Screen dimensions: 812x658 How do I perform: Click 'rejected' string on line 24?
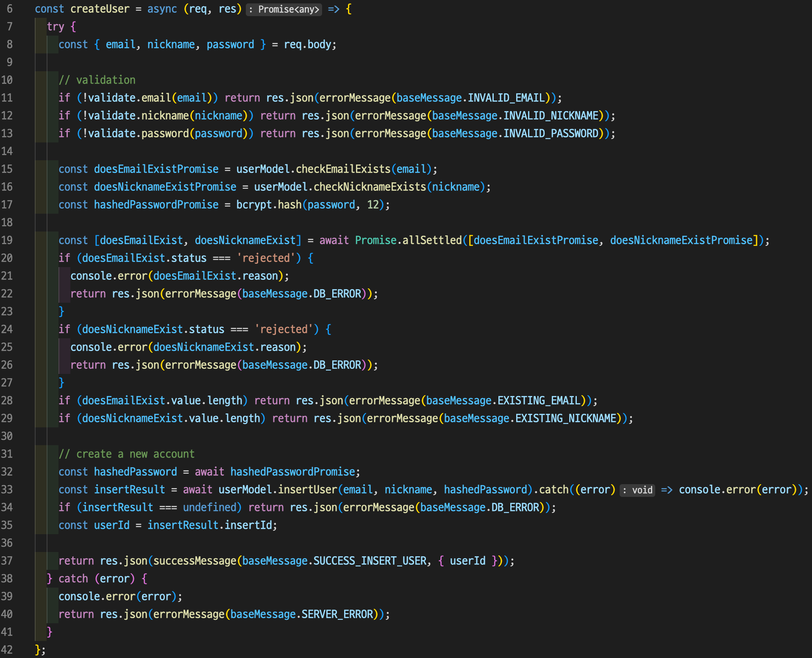pyautogui.click(x=284, y=329)
